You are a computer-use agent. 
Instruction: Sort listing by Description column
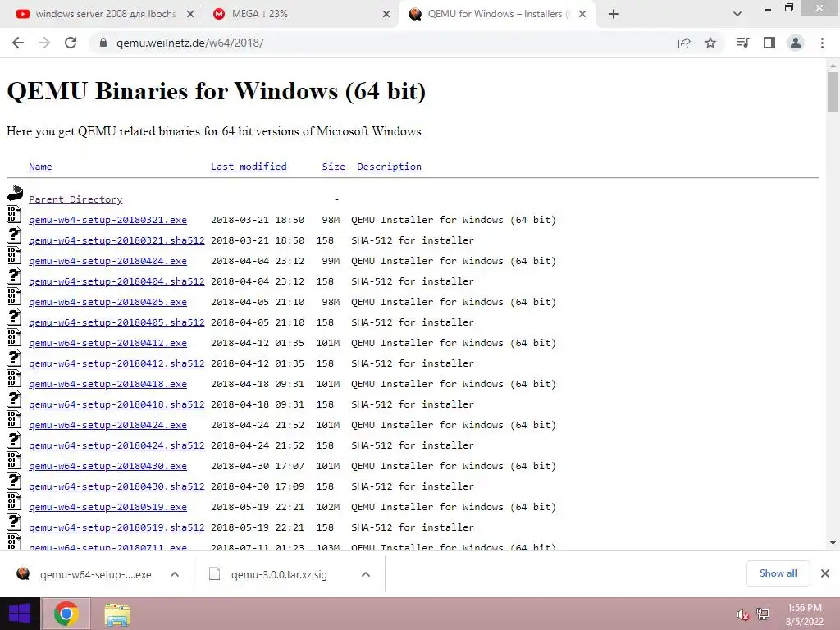pos(390,167)
